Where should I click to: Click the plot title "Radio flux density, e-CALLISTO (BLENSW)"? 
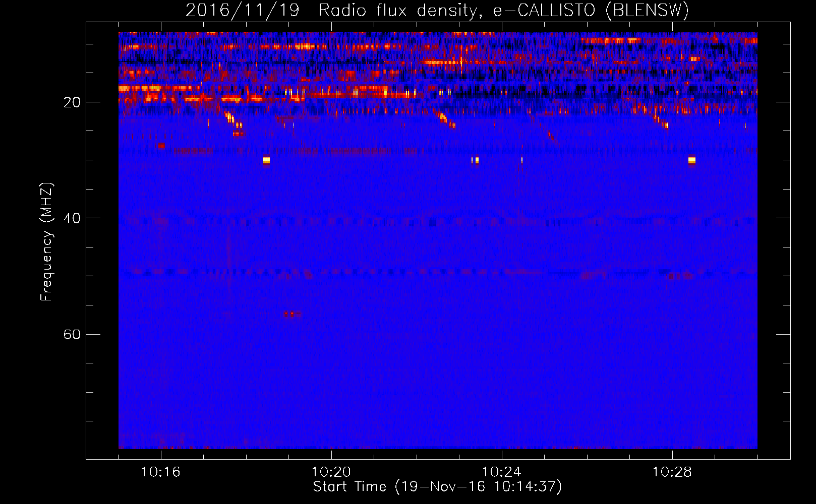[x=503, y=11]
